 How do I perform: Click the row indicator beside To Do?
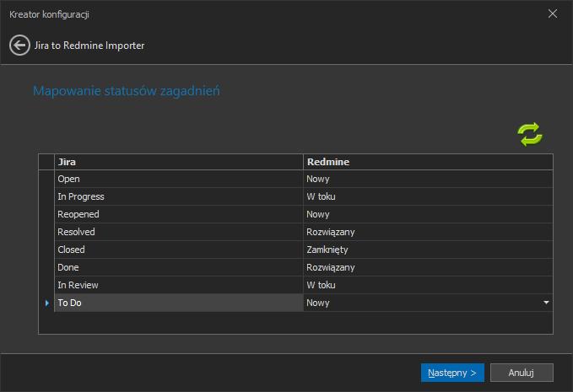tap(46, 303)
